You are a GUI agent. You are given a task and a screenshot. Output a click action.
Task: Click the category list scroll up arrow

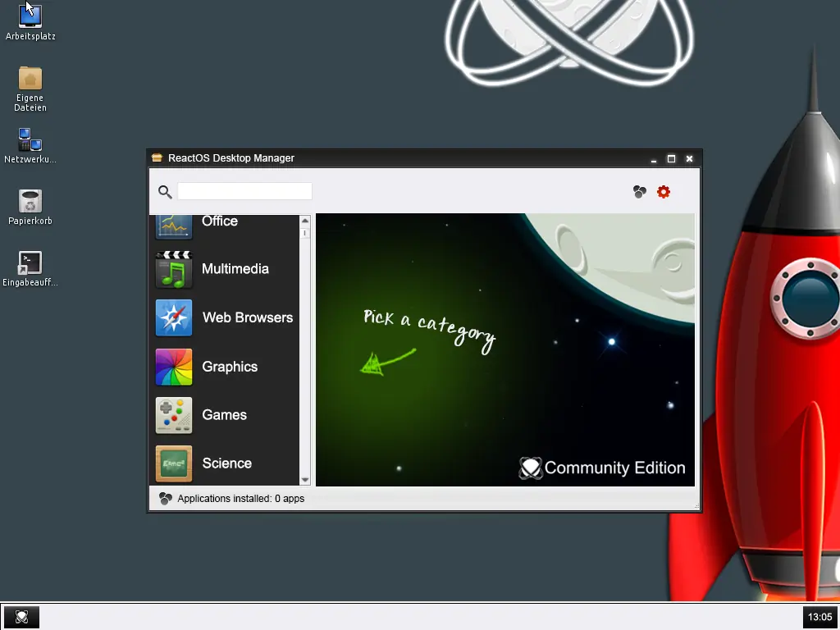305,221
